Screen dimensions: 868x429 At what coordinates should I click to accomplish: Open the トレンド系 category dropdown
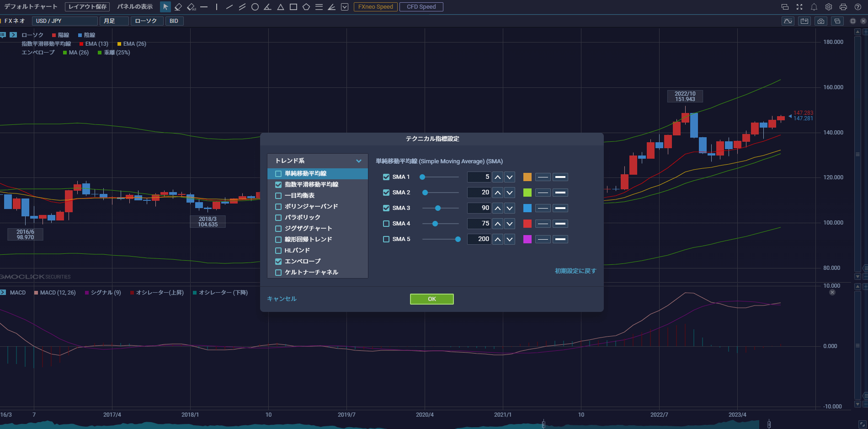pyautogui.click(x=317, y=161)
